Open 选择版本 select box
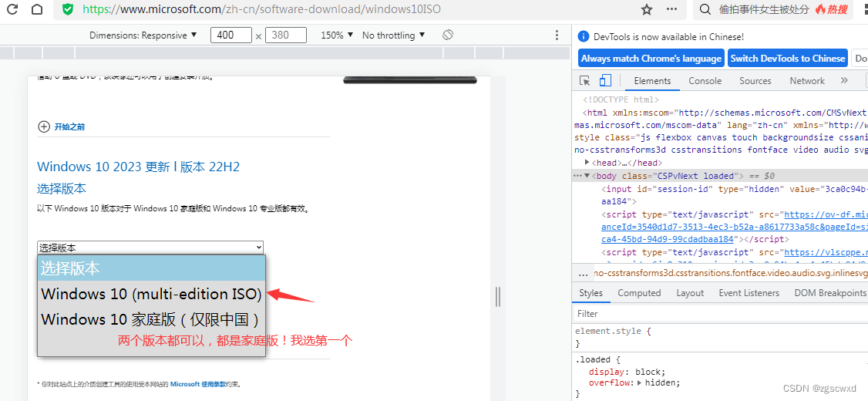868x401 pixels. click(150, 248)
